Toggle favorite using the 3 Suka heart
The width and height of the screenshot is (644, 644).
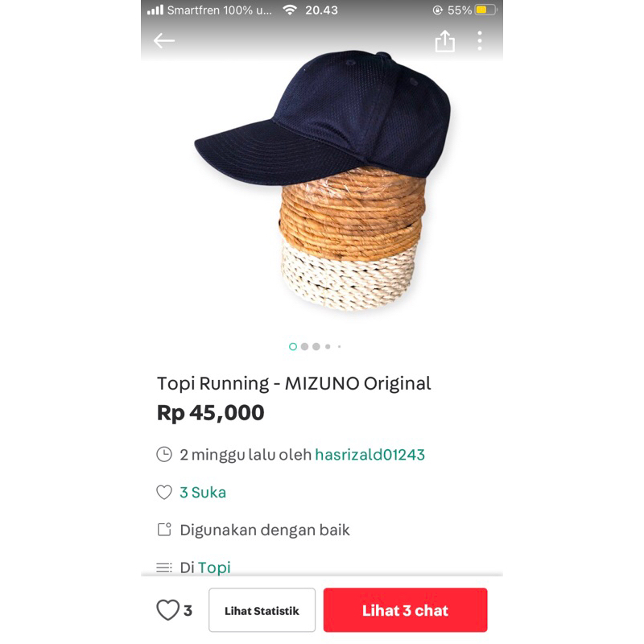coord(164,492)
